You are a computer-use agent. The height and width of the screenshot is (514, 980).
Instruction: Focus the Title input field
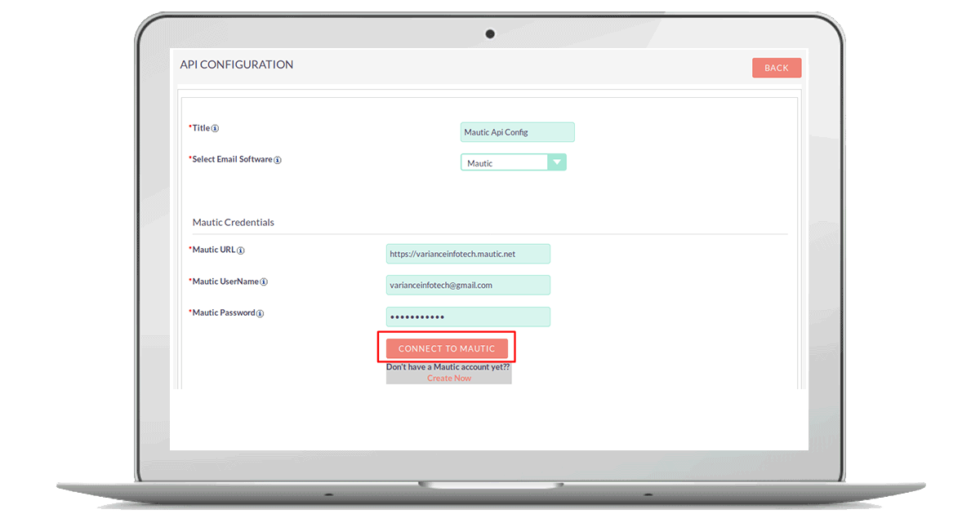click(518, 132)
